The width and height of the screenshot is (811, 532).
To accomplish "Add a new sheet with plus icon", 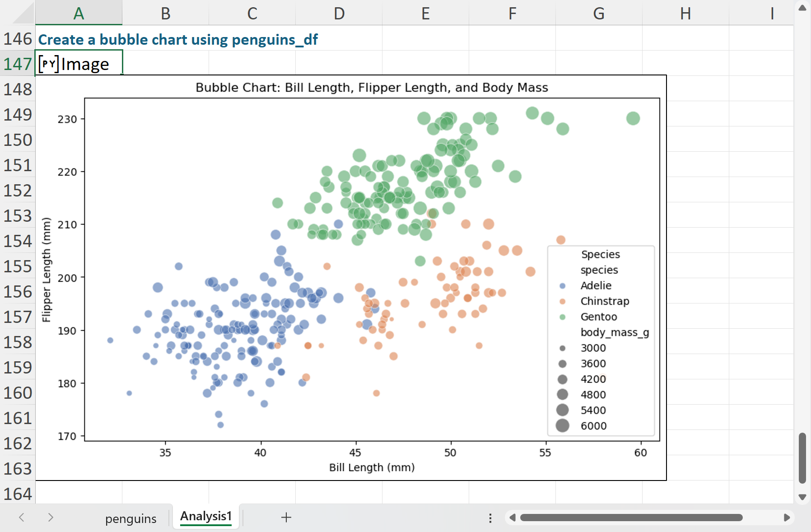I will (286, 518).
